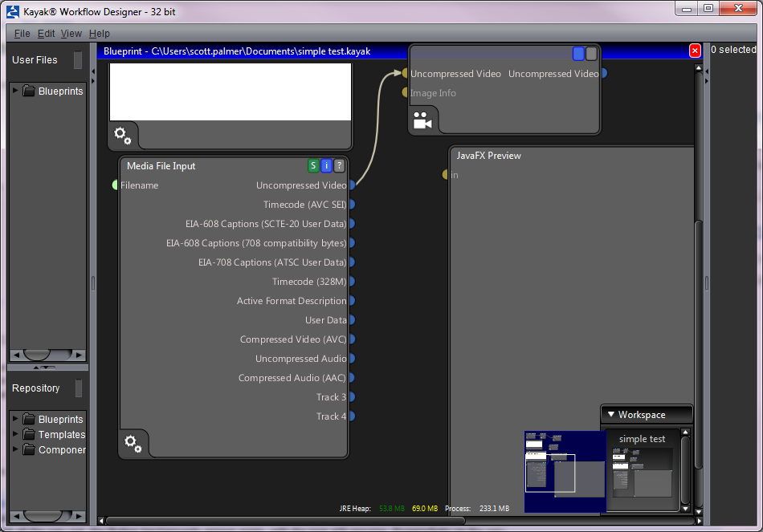
Task: Click the Uncompressed Video output port on Media File Input
Action: tap(352, 185)
